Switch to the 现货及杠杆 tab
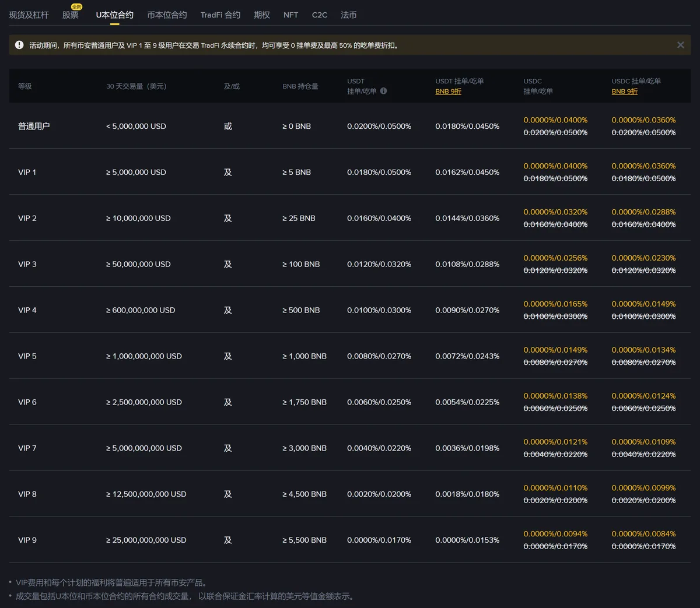Image resolution: width=700 pixels, height=608 pixels. point(29,15)
